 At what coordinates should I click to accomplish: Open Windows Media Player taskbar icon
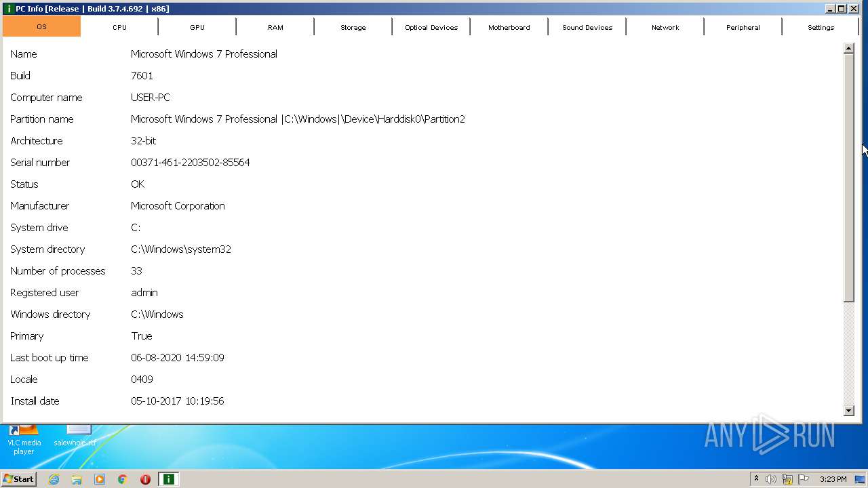click(x=100, y=479)
